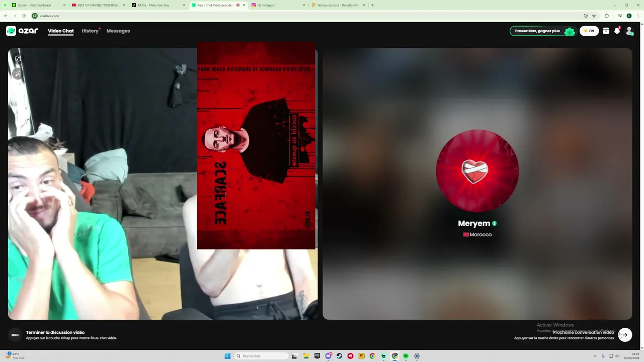Open the browser extensions puzzle icon
The height and width of the screenshot is (362, 644).
point(606,16)
